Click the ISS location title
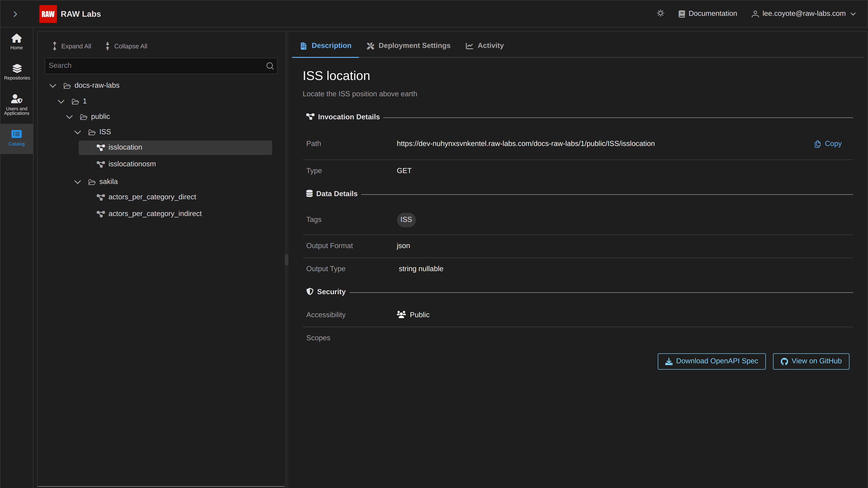 pos(336,76)
